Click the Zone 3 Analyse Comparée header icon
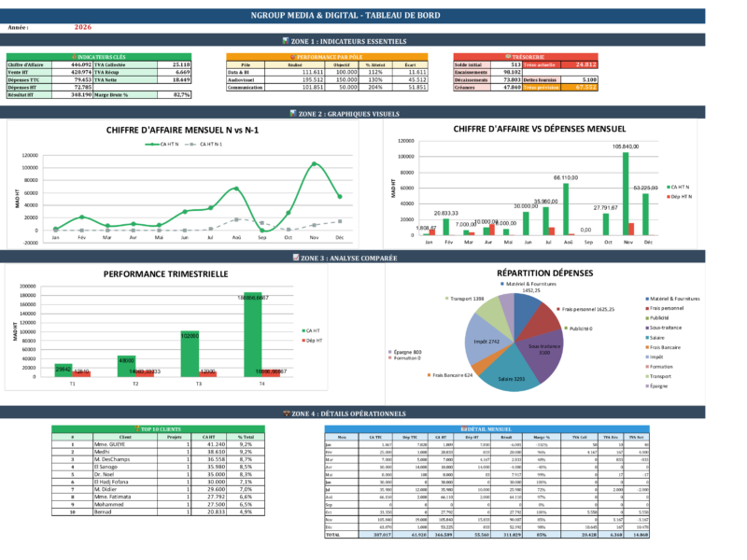 click(x=294, y=257)
